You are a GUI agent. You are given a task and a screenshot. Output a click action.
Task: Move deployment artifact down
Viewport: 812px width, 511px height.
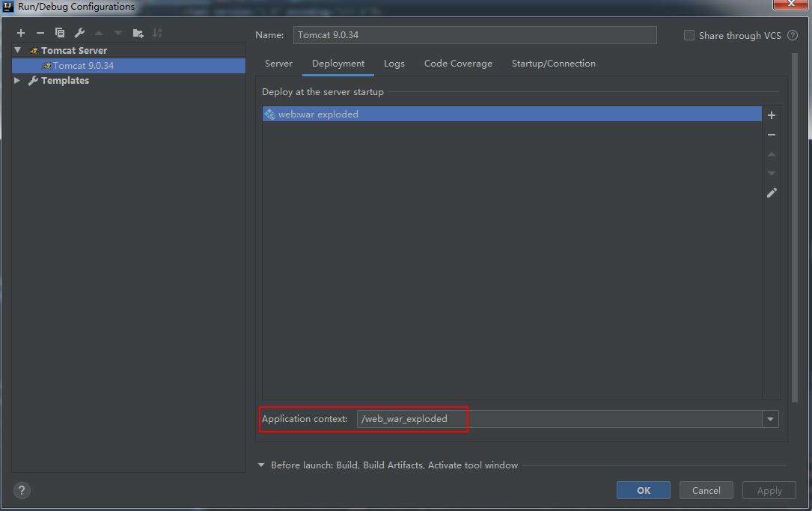[771, 174]
